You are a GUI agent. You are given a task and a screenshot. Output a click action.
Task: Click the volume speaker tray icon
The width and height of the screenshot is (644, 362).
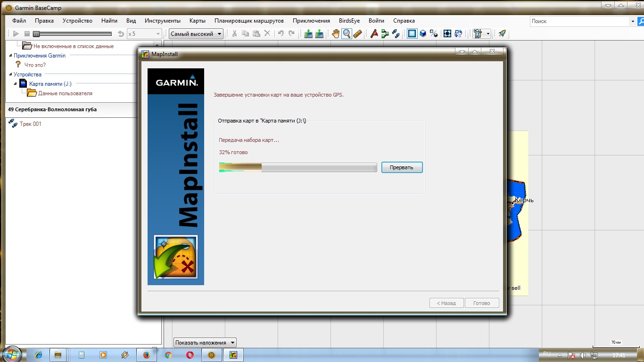pyautogui.click(x=583, y=355)
